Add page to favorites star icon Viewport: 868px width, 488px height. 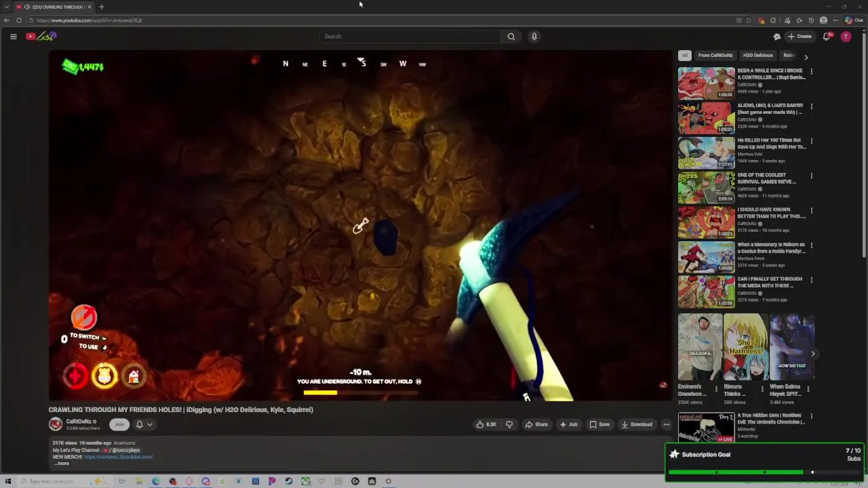[749, 20]
